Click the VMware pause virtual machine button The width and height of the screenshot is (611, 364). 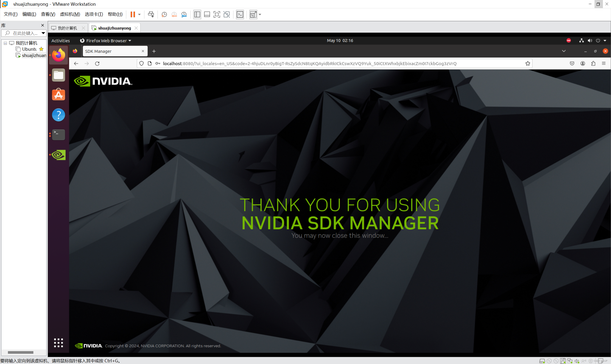coord(133,15)
